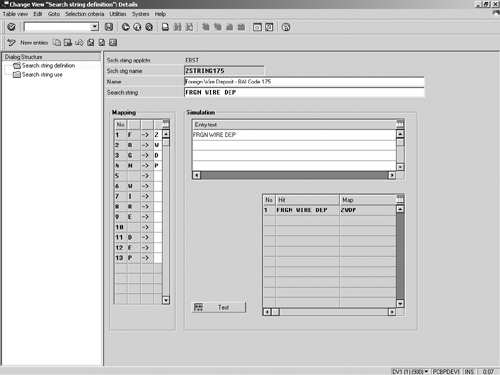The width and height of the screenshot is (500, 375).
Task: Go to First Page icon
Action: 206,27
